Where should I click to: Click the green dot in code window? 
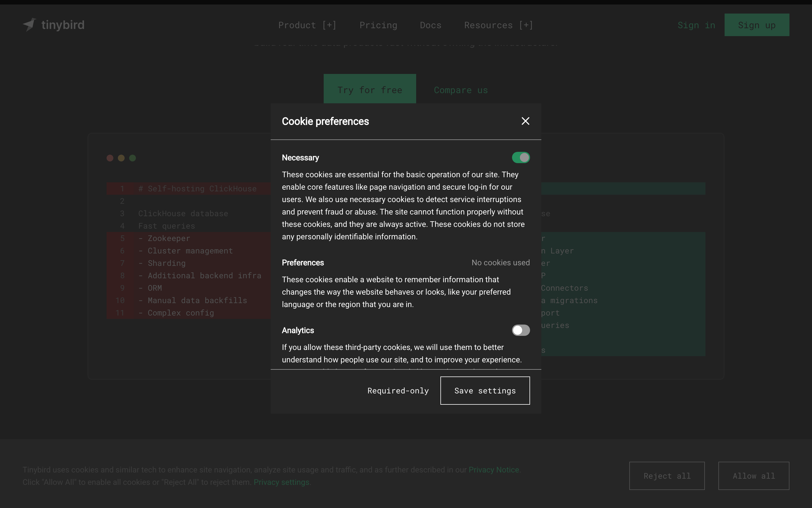[133, 158]
